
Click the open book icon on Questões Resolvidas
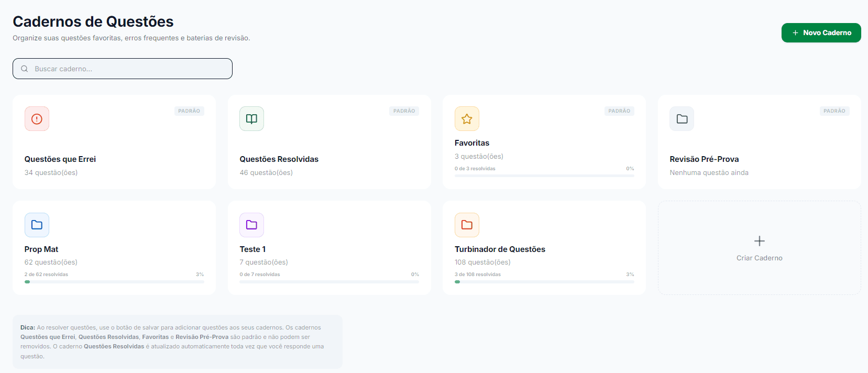(251, 119)
